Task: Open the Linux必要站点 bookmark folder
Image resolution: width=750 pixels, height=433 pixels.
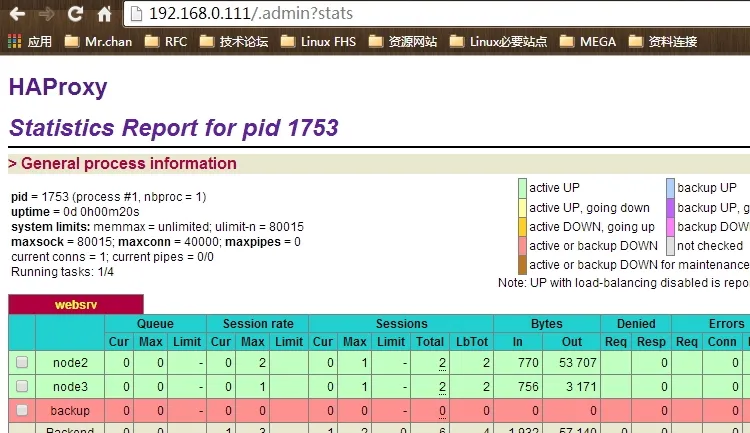Action: tap(498, 42)
